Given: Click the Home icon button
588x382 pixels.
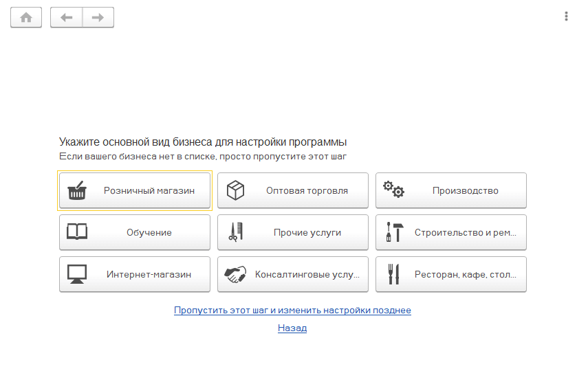Looking at the screenshot, I should point(26,17).
